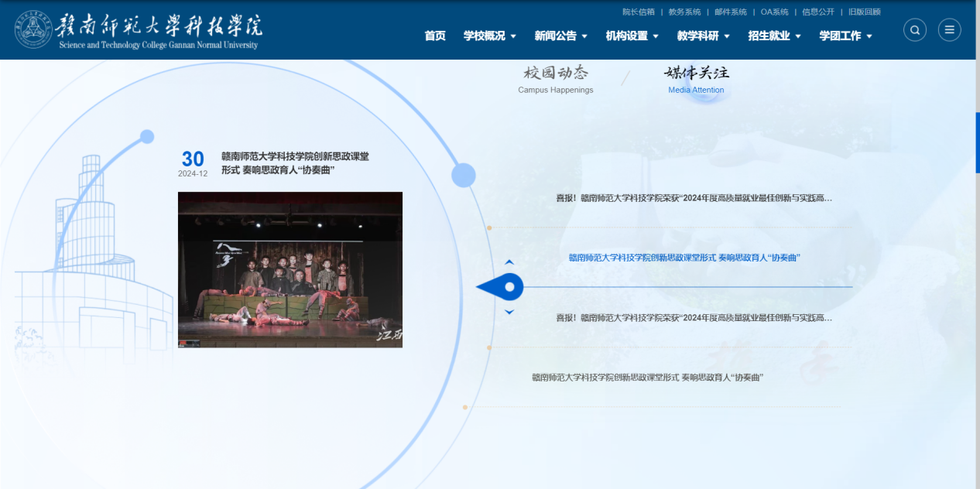Switch to the 校园动态 Campus Happenings tab
The width and height of the screenshot is (980, 489).
click(556, 80)
